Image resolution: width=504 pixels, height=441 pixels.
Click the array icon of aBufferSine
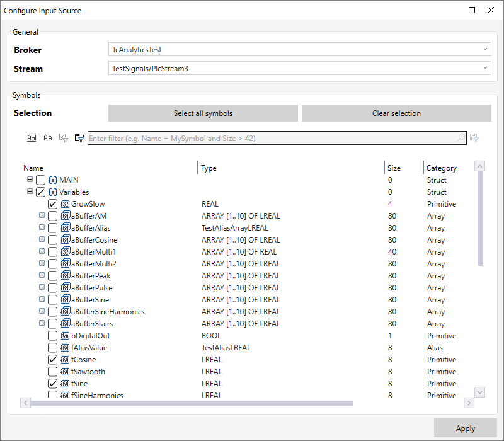pos(66,299)
